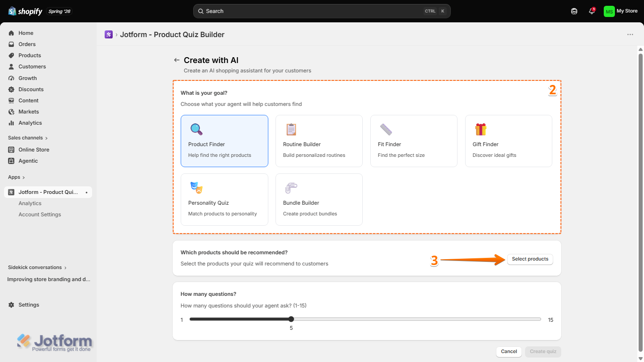Screen dimensions: 644x362
Task: Expand Sidekick conversations section
Action: [37, 268]
